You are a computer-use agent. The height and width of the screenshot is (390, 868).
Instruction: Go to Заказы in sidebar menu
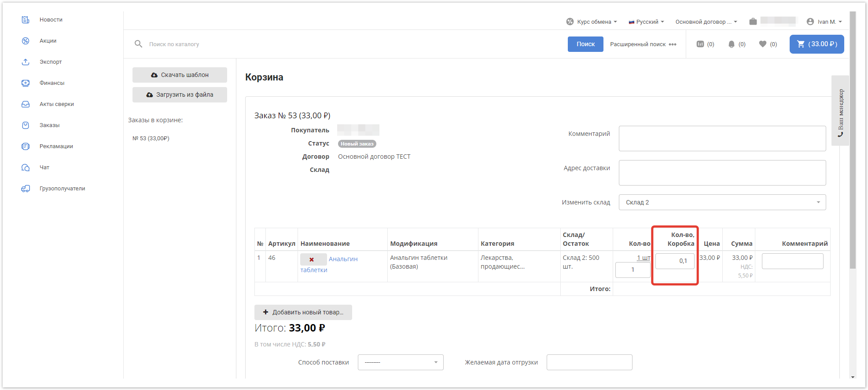click(49, 125)
